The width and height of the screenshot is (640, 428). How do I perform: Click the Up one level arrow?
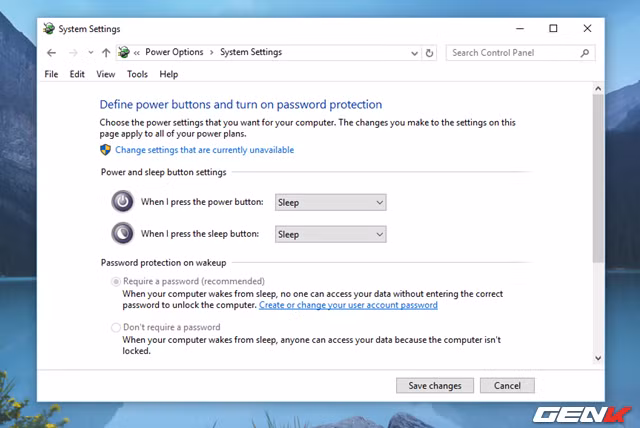[x=106, y=53]
